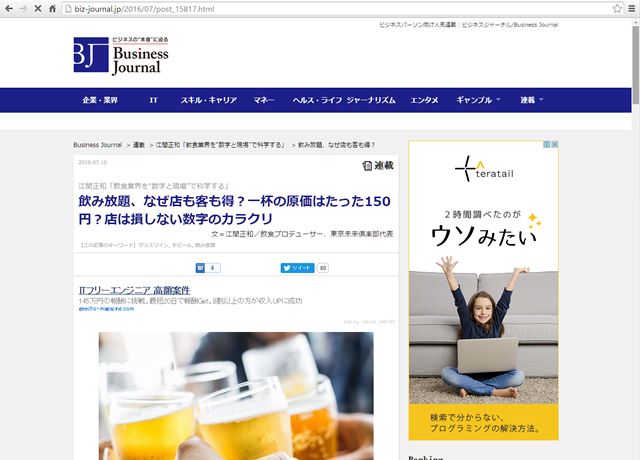Screen dimensions: 640x460
Task: Select the マネー navigation item
Action: click(x=264, y=100)
